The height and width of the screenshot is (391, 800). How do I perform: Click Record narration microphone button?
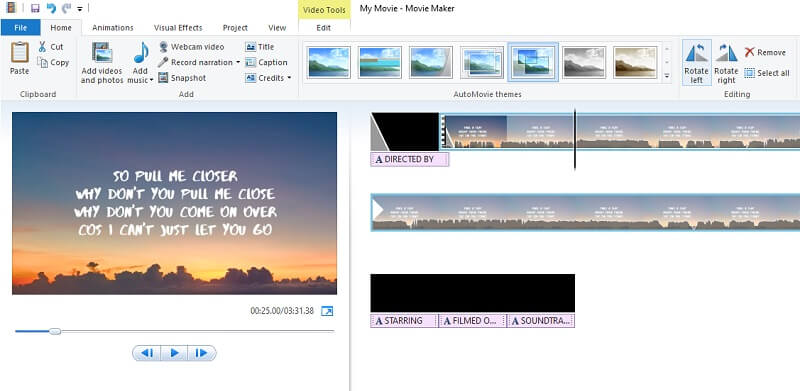click(195, 62)
